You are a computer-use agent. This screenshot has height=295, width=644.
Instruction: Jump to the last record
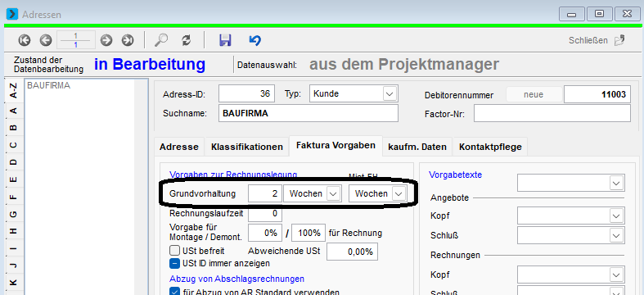pyautogui.click(x=128, y=40)
